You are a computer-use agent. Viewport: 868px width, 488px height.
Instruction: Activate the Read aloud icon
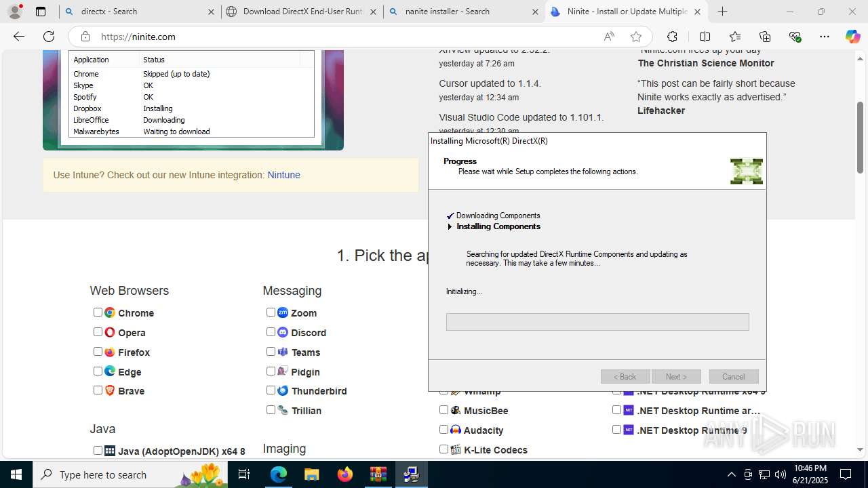click(609, 37)
